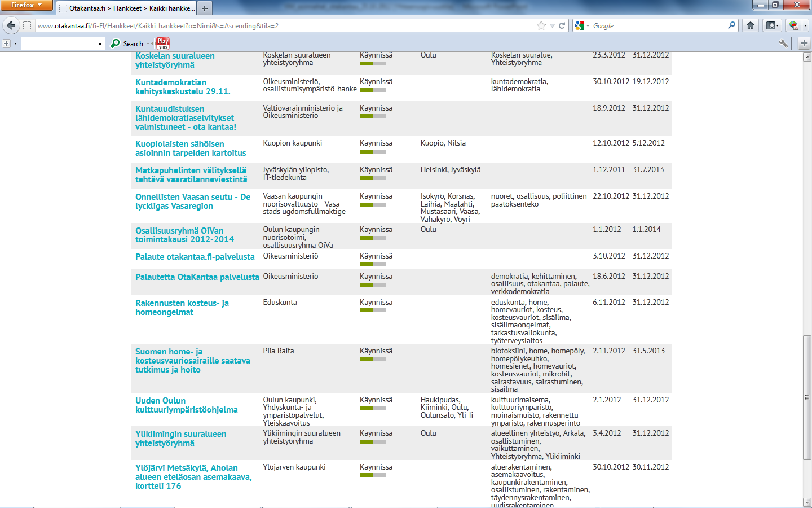Click organization text 'Piia Raita'

click(x=279, y=351)
